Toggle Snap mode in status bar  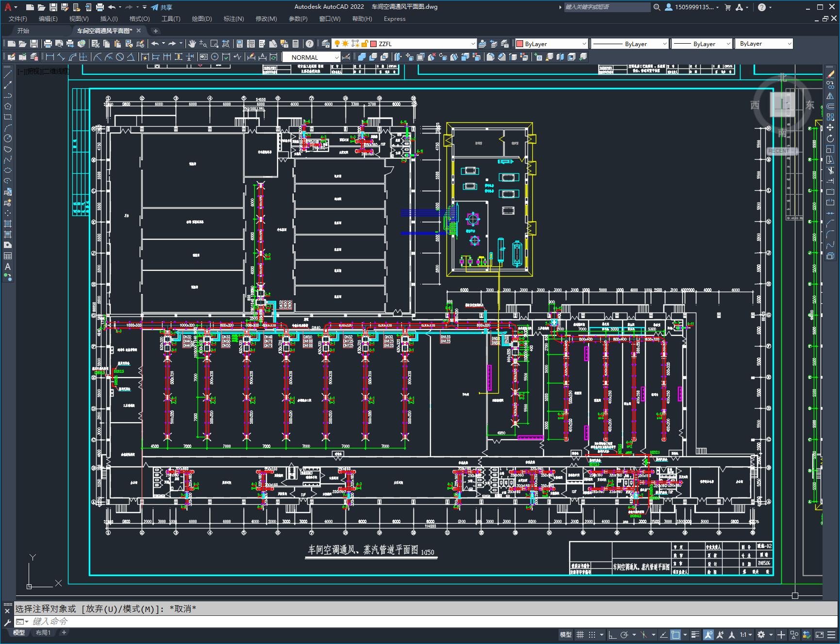tap(592, 634)
